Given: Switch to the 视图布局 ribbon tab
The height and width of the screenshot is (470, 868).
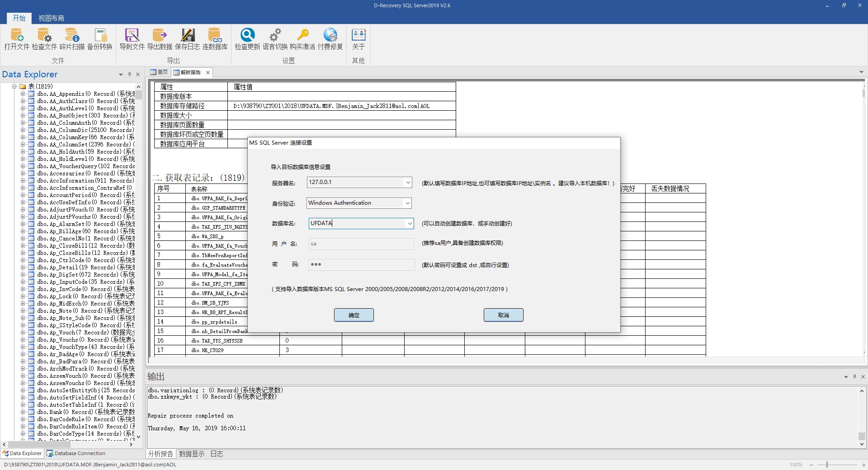Looking at the screenshot, I should (x=51, y=19).
